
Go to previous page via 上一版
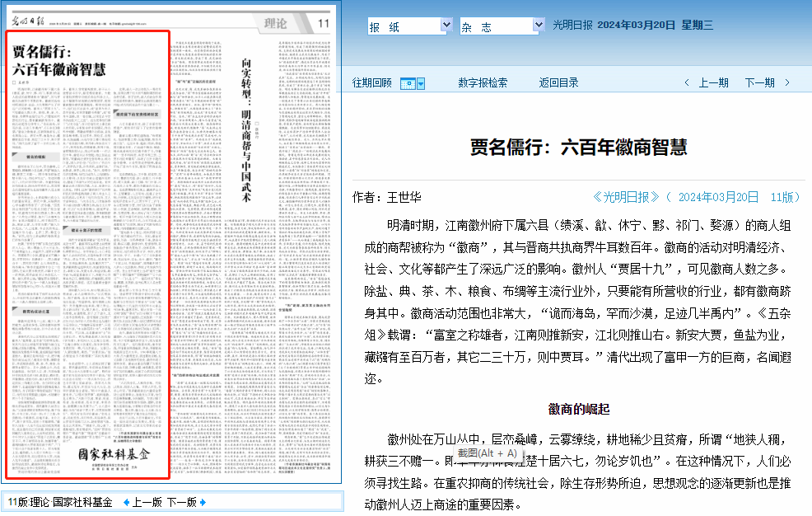(x=147, y=502)
